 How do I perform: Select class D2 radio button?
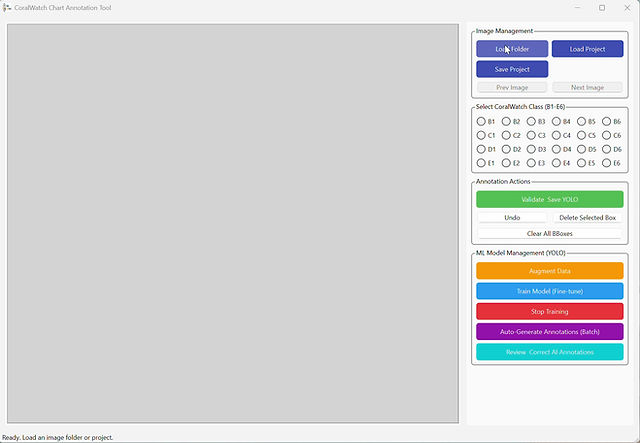506,149
